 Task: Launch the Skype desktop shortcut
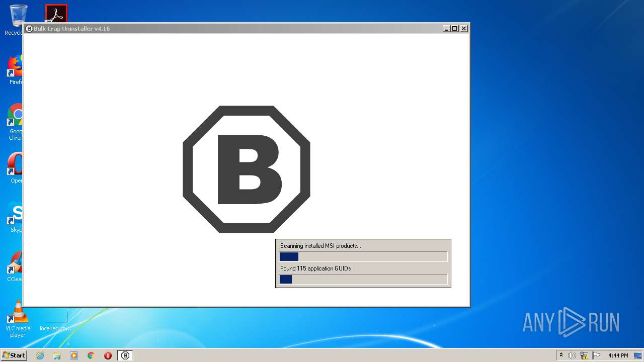15,217
